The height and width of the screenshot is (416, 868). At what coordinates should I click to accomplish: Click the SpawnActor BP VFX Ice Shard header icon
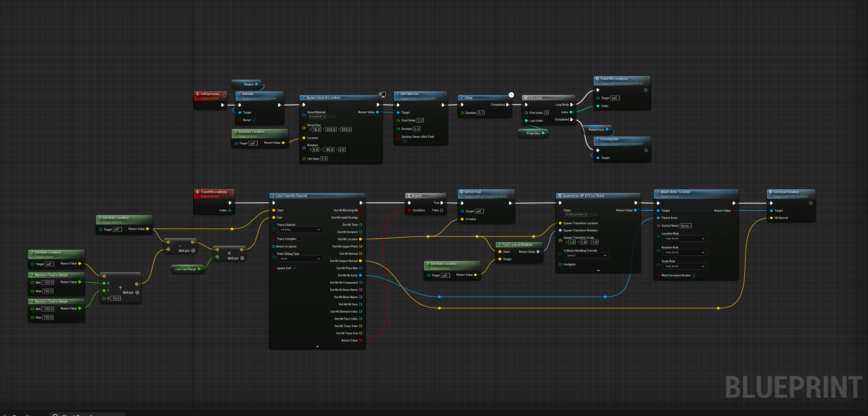click(x=560, y=196)
